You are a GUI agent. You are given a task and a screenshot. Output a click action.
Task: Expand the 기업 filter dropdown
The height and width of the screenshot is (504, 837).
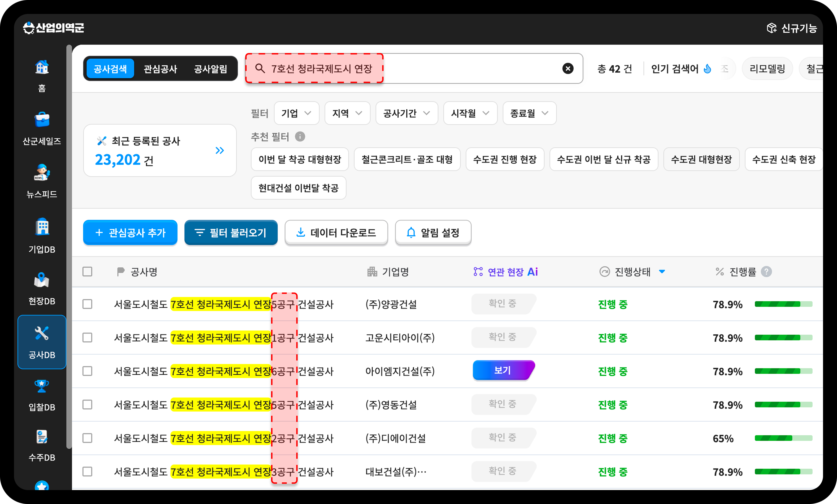point(296,113)
